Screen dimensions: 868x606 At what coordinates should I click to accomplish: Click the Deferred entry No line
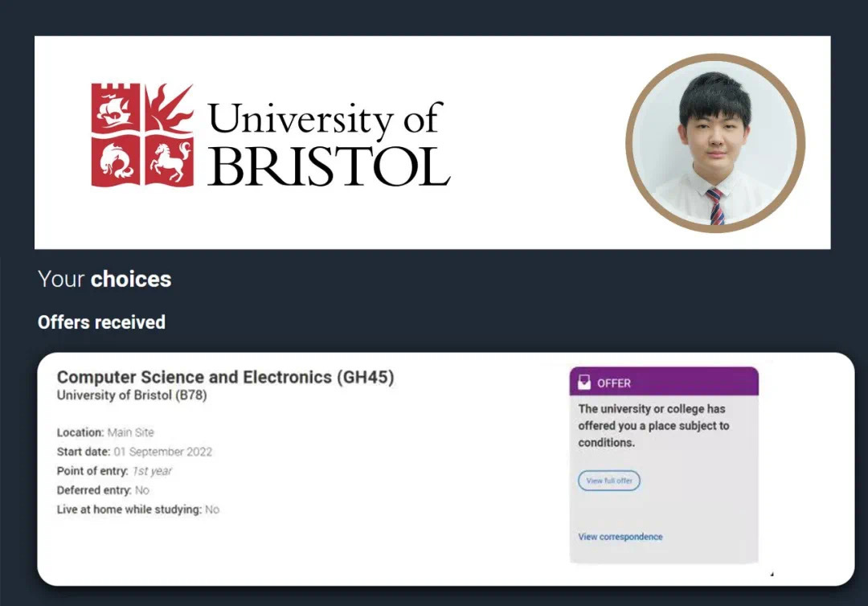pyautogui.click(x=103, y=490)
